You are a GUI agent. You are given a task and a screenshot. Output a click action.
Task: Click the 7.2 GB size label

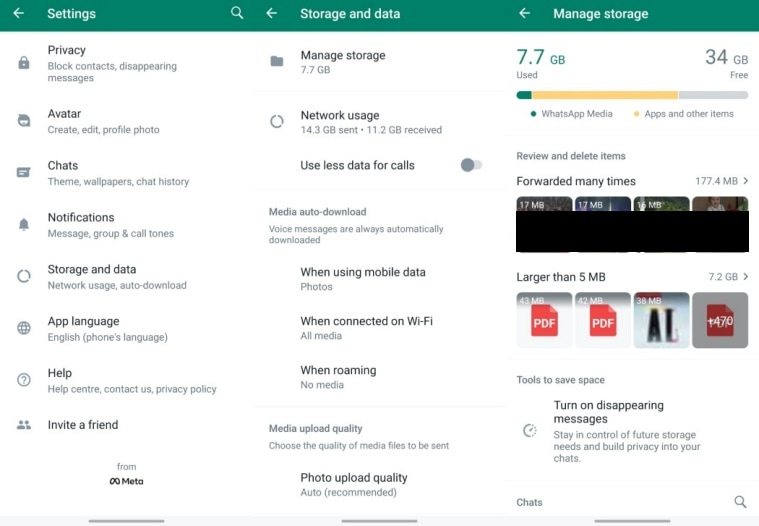tap(723, 277)
